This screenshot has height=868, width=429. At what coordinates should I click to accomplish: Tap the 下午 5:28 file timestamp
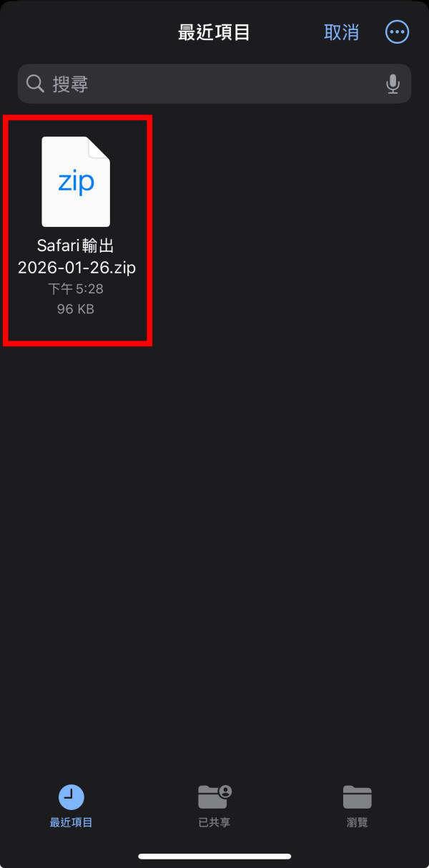[x=76, y=290]
